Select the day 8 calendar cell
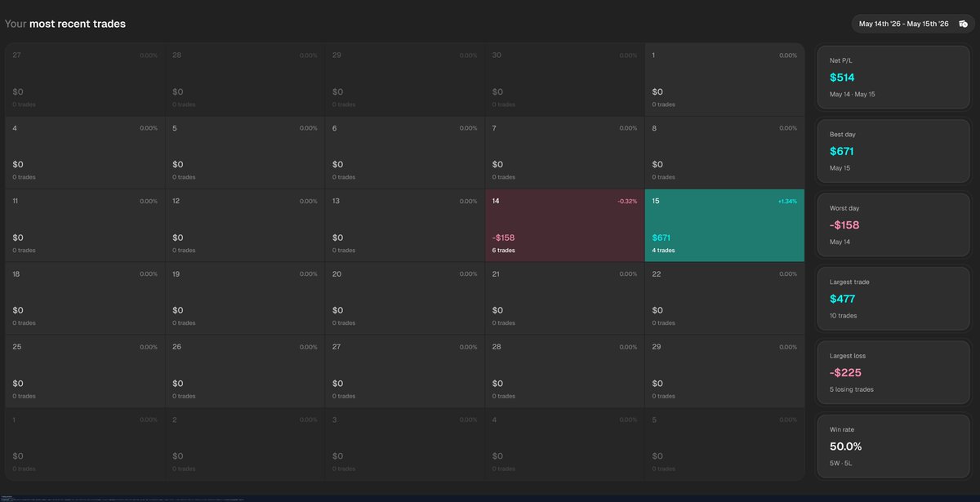The width and height of the screenshot is (980, 502). (725, 153)
